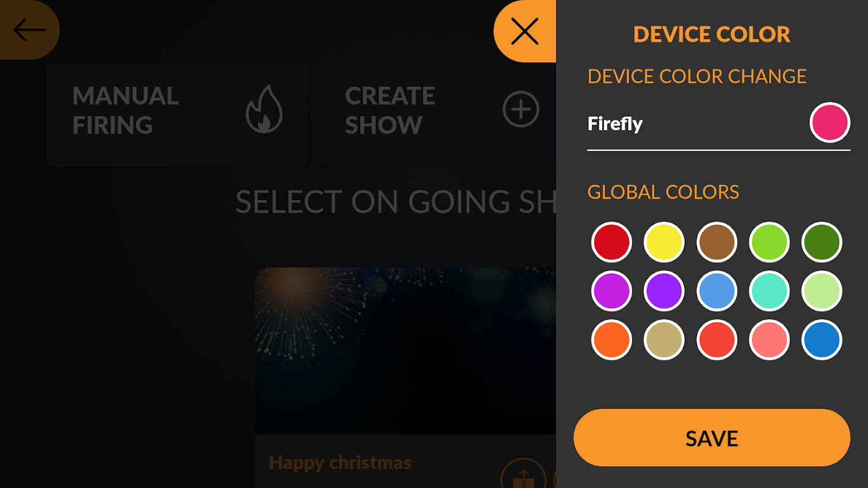Close the Device Color panel

(x=524, y=31)
